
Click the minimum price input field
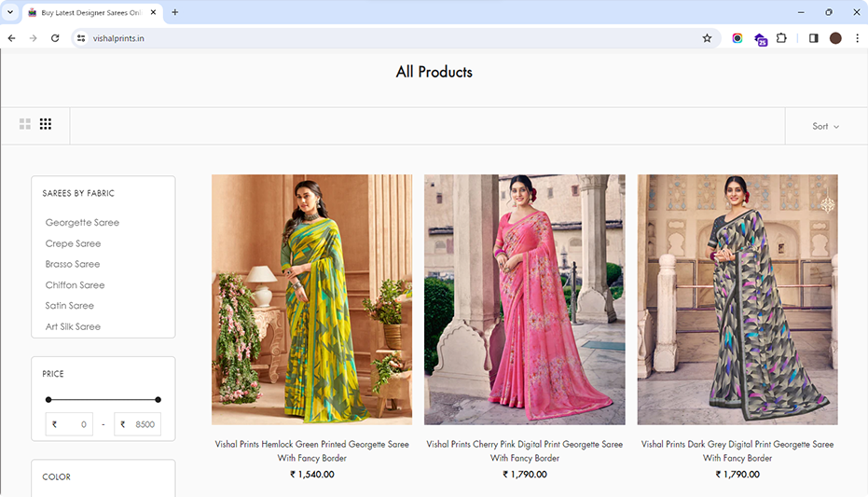point(69,424)
